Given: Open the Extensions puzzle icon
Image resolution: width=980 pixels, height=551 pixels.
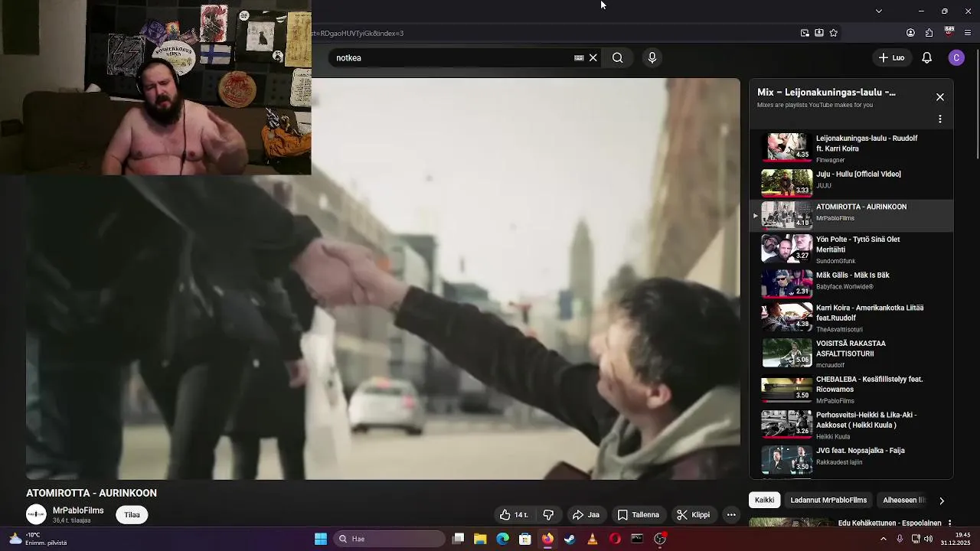Looking at the screenshot, I should tap(929, 33).
